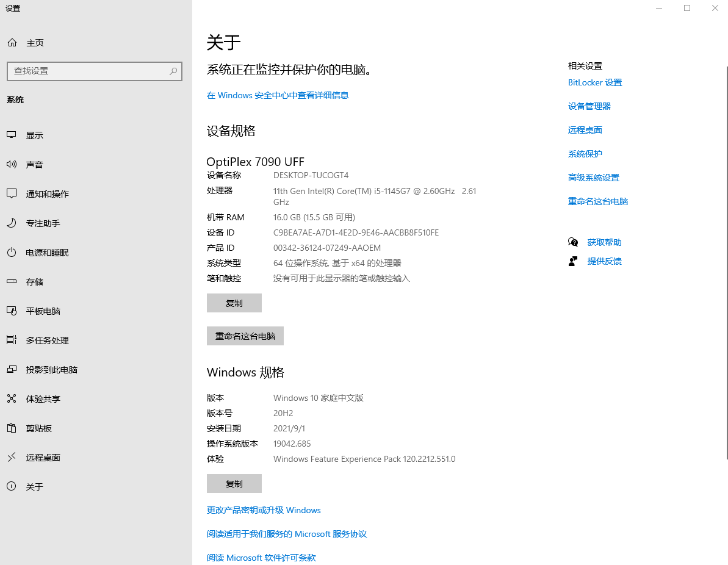Click the OS build number 19042.685
This screenshot has height=565, width=728.
click(292, 444)
